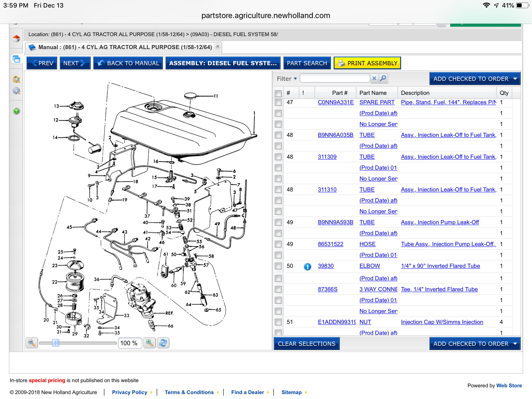Check the box for part B9NN6A035B
Viewport: 532px width, 399px height.
tap(278, 135)
